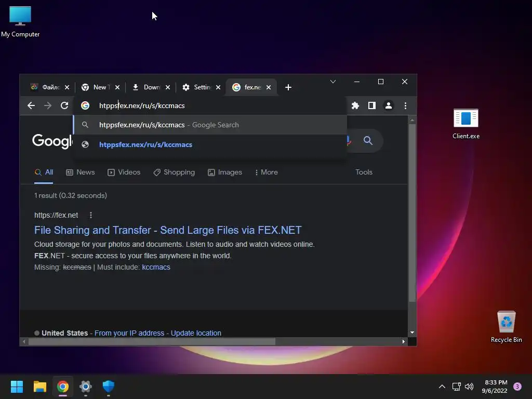The width and height of the screenshot is (532, 399).
Task: Close the New Tab tab
Action: coord(117,87)
